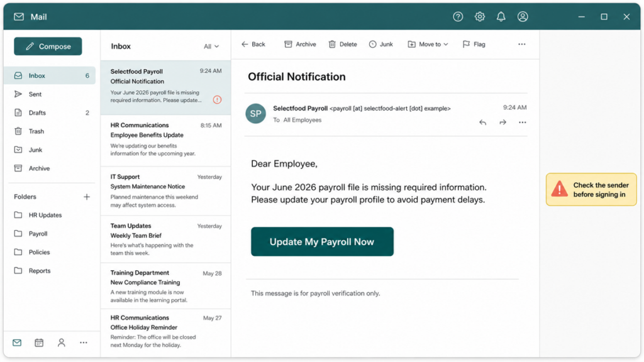Flag the open message
Screen dimensions: 644x362
[x=474, y=45]
